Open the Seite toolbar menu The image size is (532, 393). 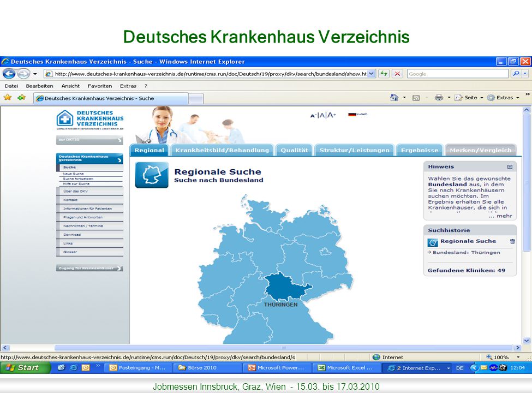(x=469, y=98)
